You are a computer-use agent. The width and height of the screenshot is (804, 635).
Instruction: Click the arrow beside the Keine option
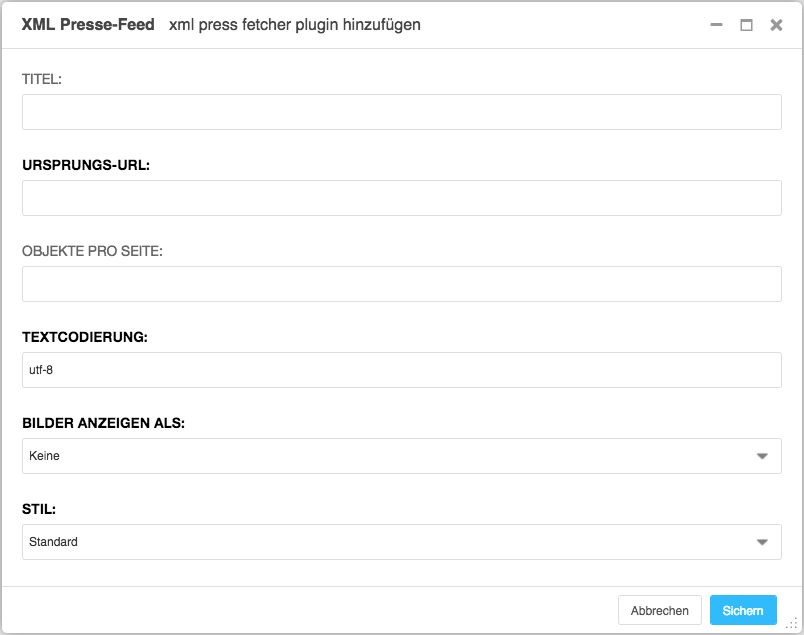click(762, 456)
